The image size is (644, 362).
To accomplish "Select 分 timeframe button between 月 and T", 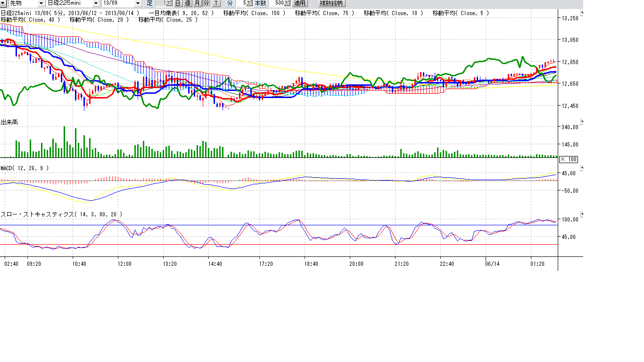I will pos(206,3).
